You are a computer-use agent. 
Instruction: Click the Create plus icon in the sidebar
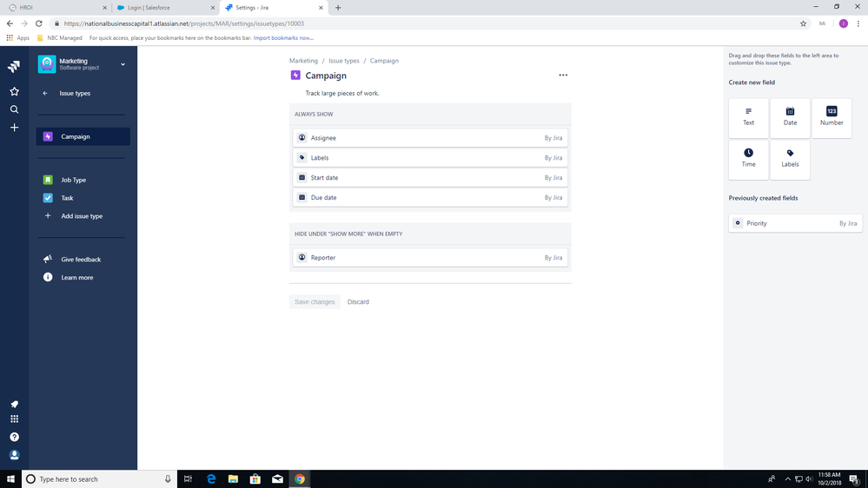pyautogui.click(x=15, y=128)
